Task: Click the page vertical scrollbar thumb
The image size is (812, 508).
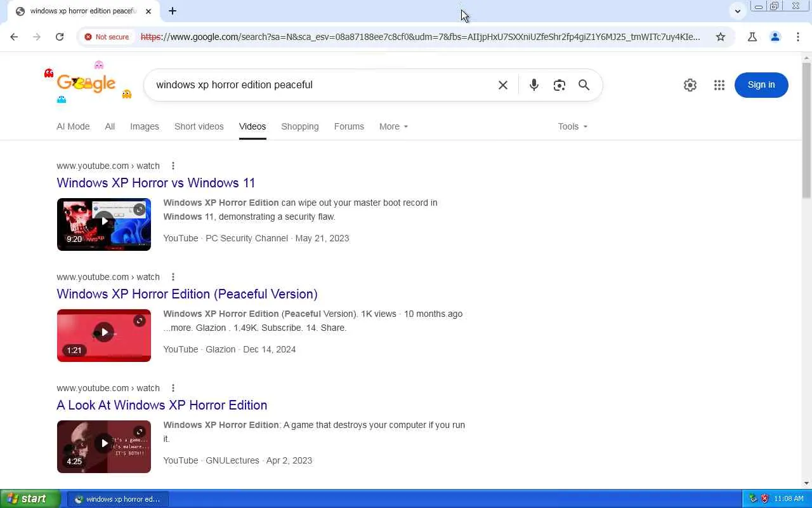Action: 806,130
